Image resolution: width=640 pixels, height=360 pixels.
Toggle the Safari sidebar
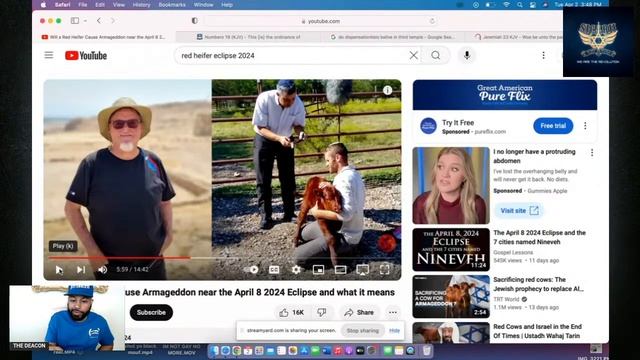coord(75,20)
